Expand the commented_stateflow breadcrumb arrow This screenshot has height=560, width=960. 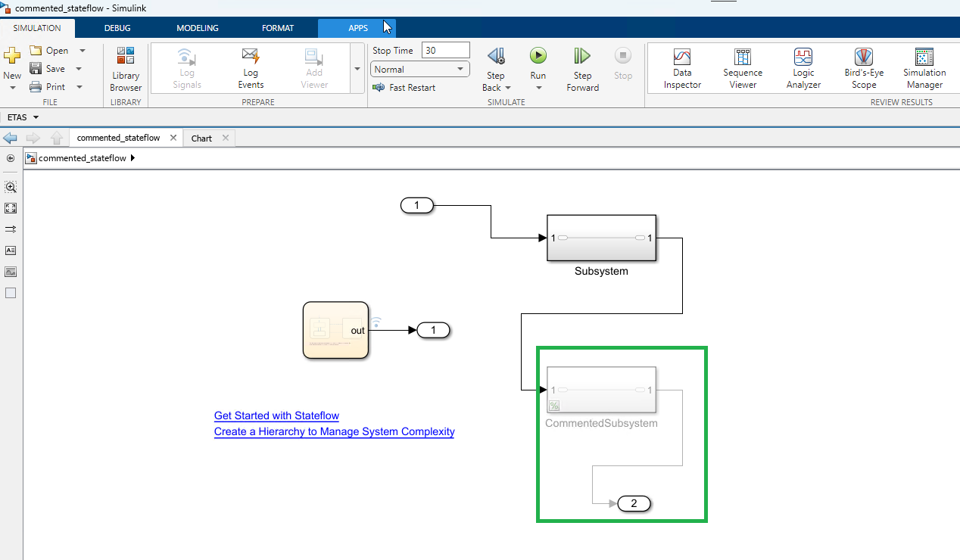[x=132, y=158]
